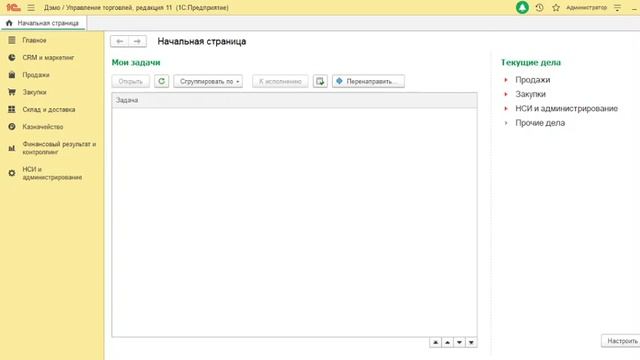Click the Администратор user name
640x360 pixels.
tap(586, 8)
